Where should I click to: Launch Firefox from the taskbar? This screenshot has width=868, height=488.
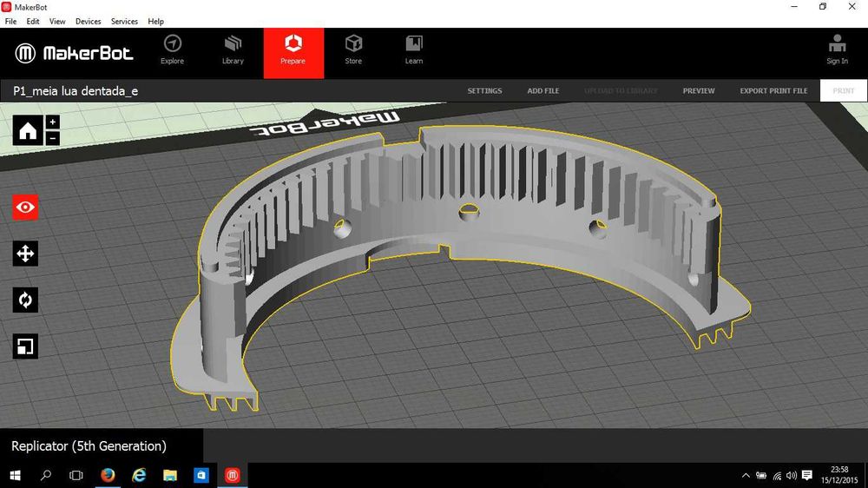[x=108, y=475]
